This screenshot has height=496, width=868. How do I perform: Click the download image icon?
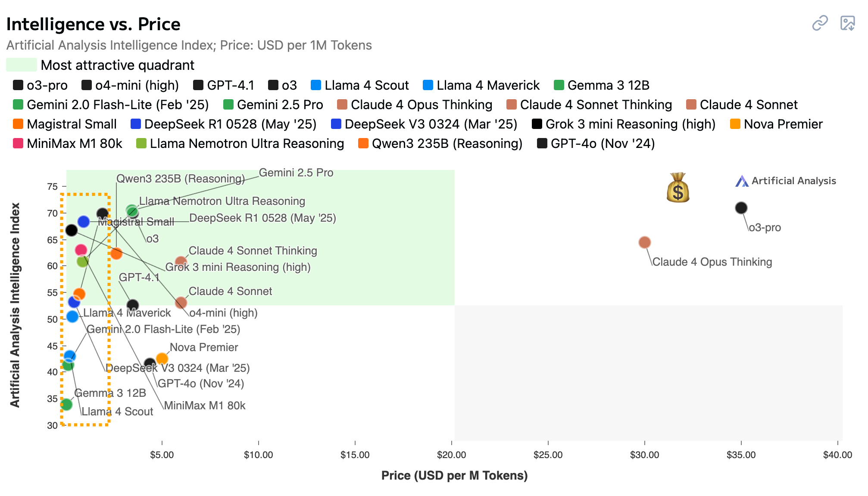coord(847,23)
